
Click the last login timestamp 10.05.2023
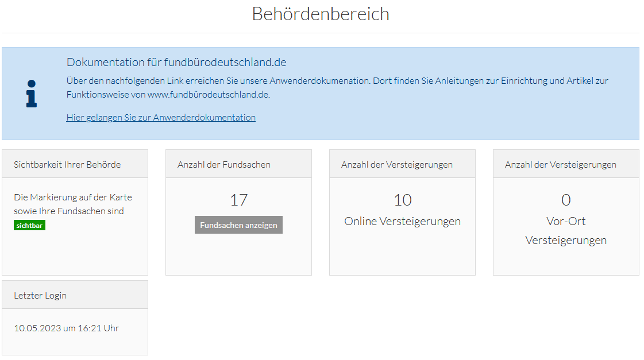[x=66, y=328]
